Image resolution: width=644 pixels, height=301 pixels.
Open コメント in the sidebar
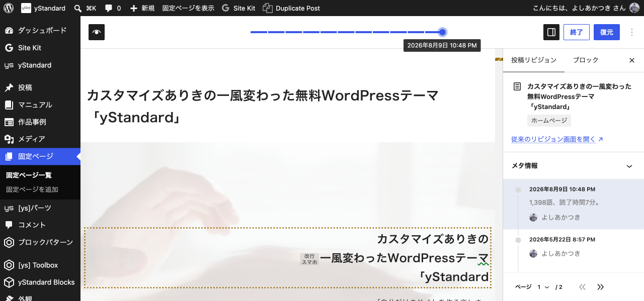click(x=40, y=225)
